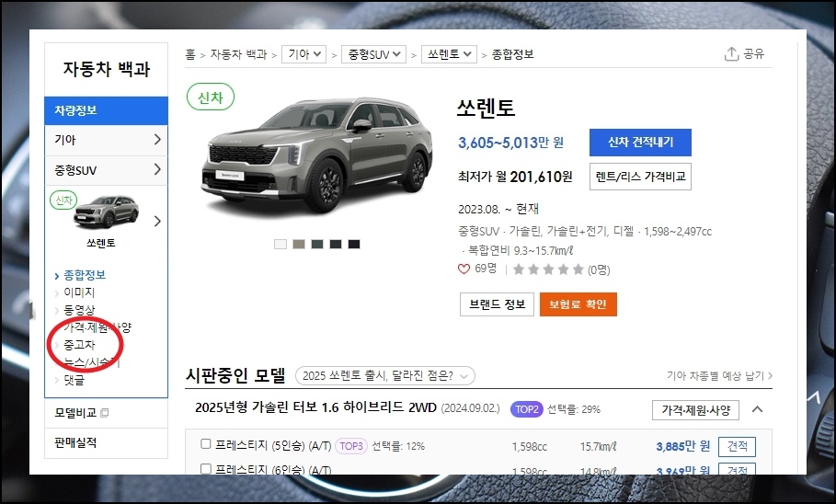The width and height of the screenshot is (836, 504).
Task: Open 판매실적 in the sidebar
Action: (75, 442)
